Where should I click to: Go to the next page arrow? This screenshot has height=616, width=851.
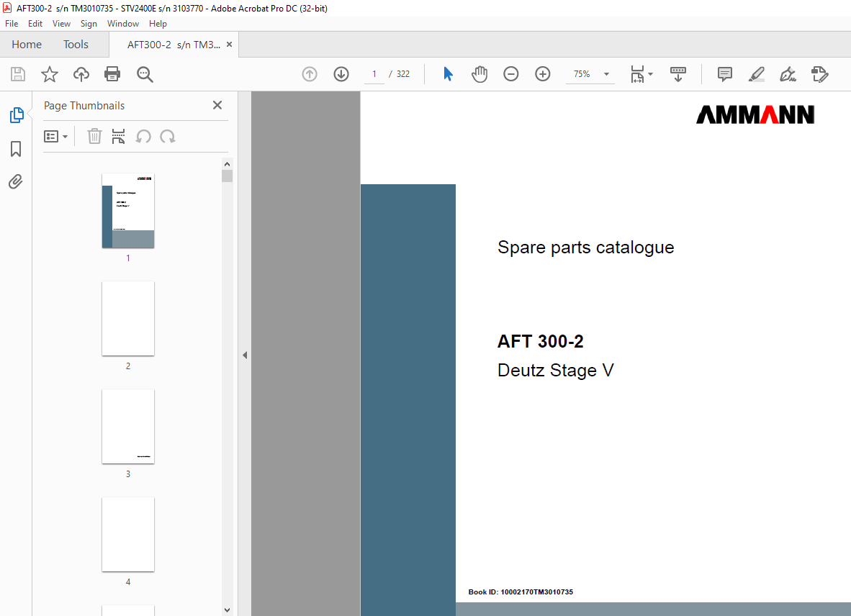coord(341,74)
